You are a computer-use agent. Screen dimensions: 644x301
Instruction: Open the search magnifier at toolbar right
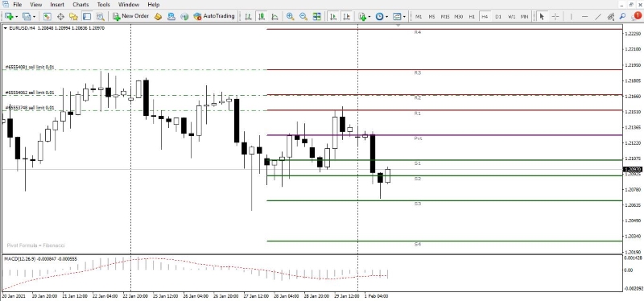click(622, 16)
